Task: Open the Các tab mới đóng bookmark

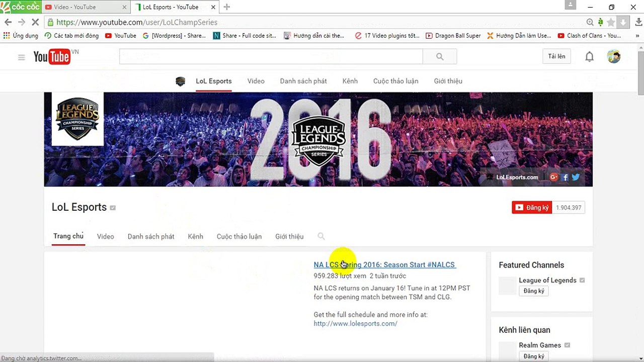Action: [x=71, y=36]
